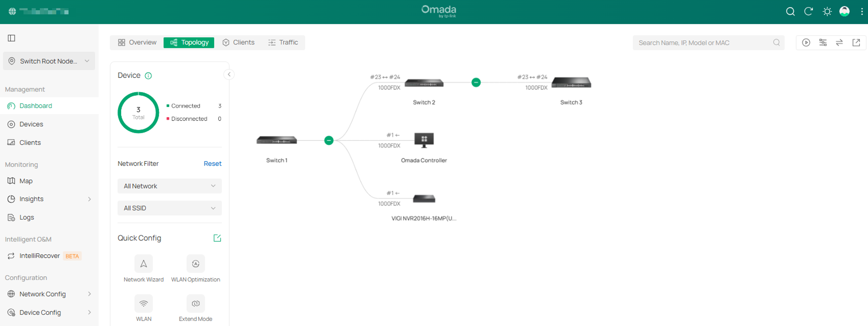The height and width of the screenshot is (326, 868).
Task: Click the refresh icon in header
Action: tap(808, 11)
